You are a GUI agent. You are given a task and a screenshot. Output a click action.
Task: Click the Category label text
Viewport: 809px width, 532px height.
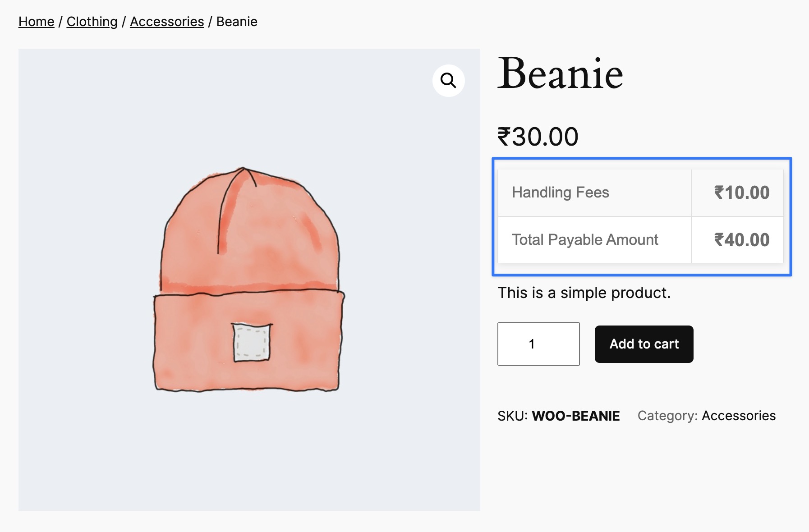pos(667,416)
